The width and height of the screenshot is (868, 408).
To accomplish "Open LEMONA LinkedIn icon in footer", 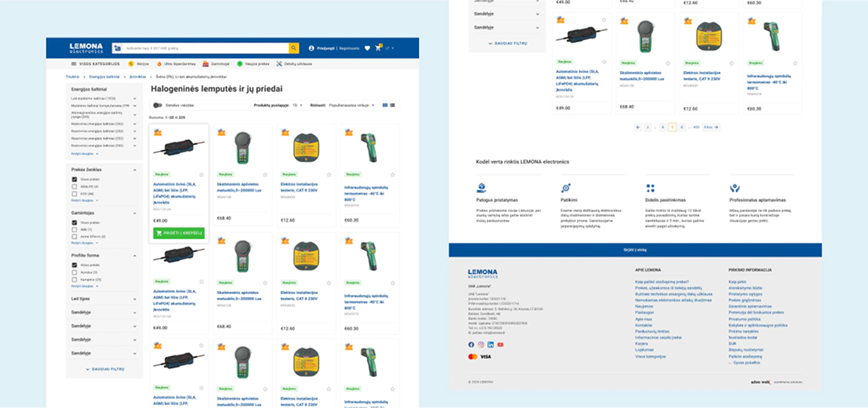I will pyautogui.click(x=491, y=345).
